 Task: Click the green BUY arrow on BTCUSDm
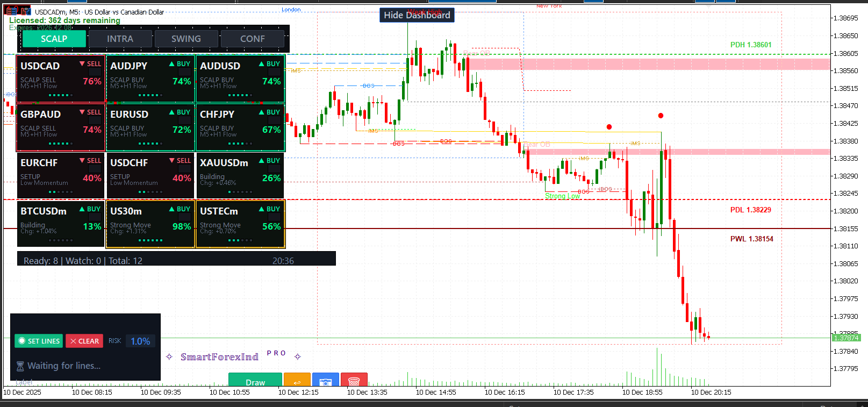click(x=82, y=209)
